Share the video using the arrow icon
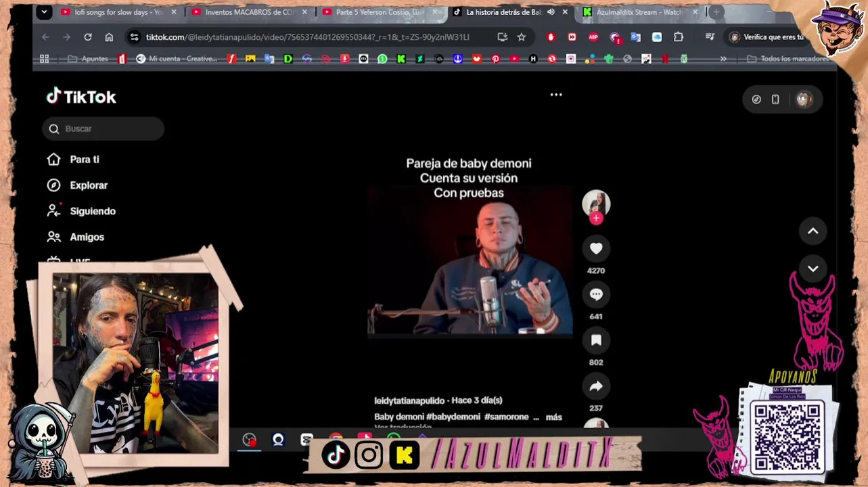 coord(596,387)
